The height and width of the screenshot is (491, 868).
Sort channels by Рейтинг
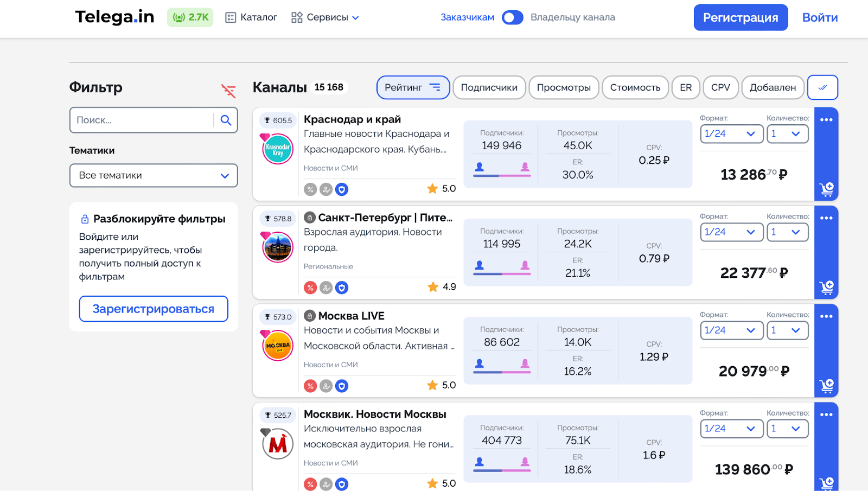click(x=413, y=87)
